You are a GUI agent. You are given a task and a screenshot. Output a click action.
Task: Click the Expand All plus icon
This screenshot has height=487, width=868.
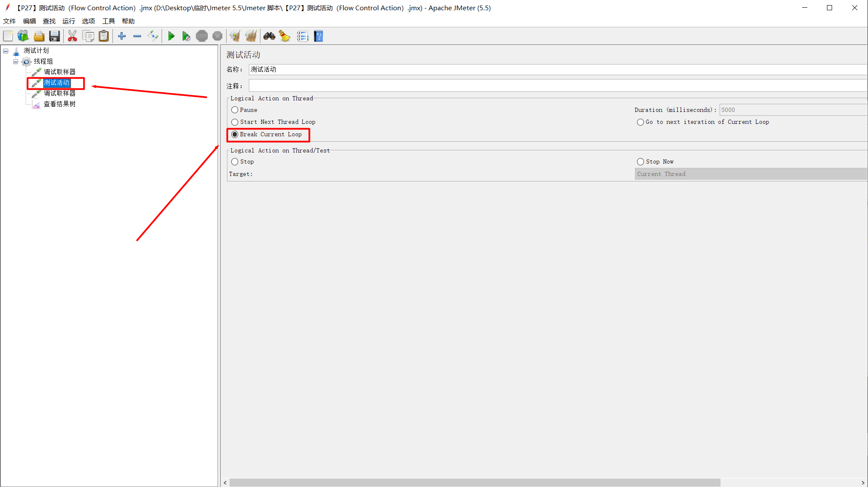122,36
